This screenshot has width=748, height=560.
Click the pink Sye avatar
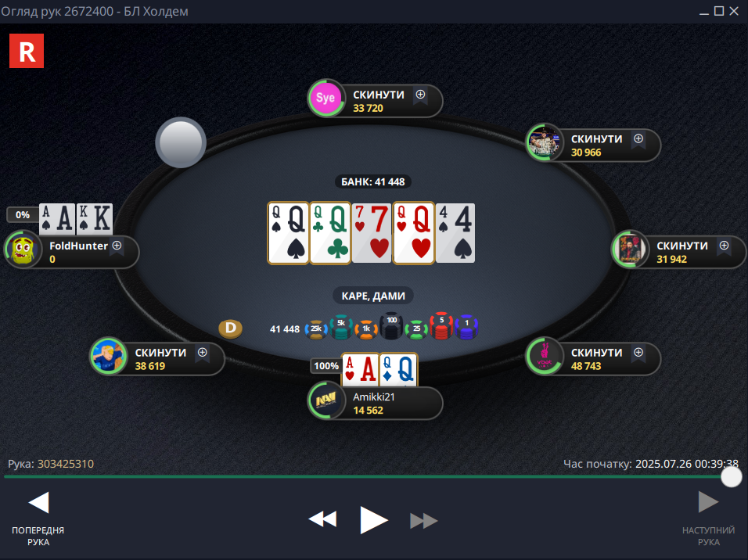325,98
